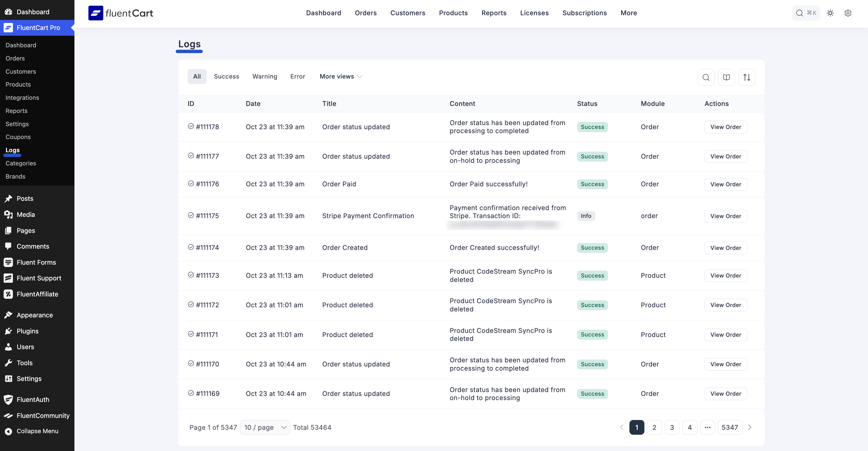
Task: Toggle light/dark mode via the sun icon
Action: [830, 13]
